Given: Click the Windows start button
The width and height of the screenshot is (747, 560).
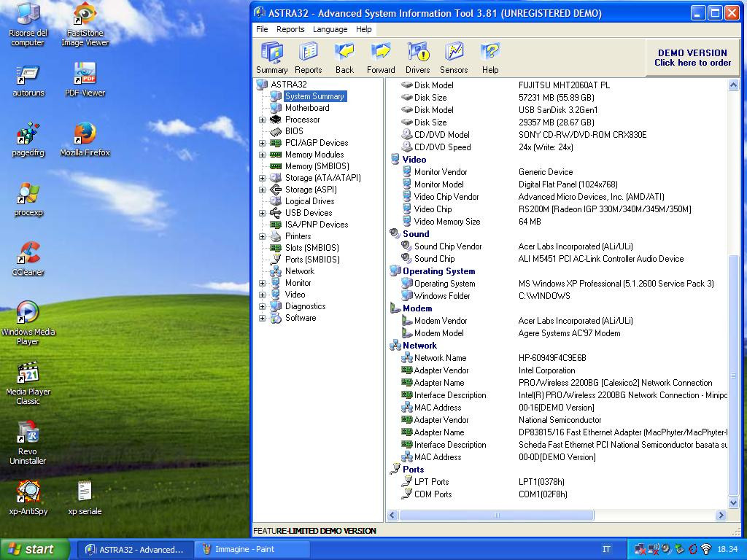Looking at the screenshot, I should [x=34, y=549].
